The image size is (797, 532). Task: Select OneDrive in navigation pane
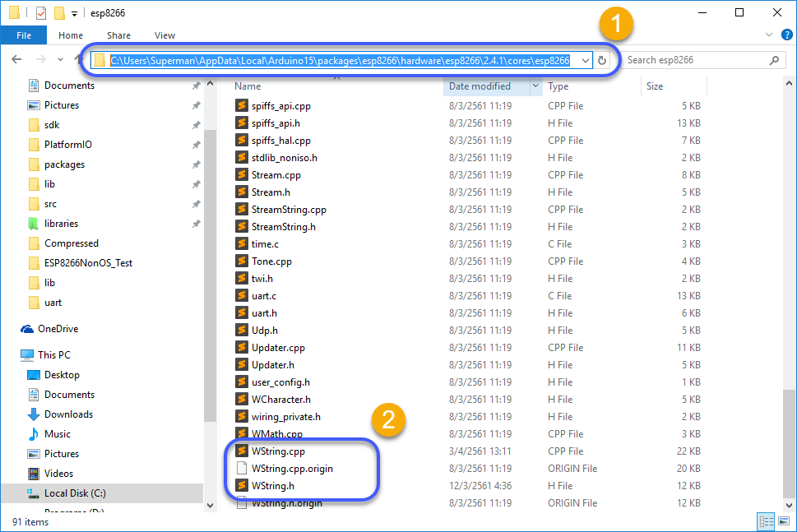pos(58,329)
